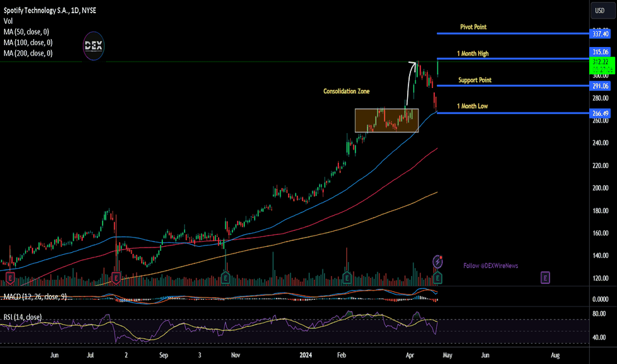
Task: Click the 315.06 price label
Action: click(600, 52)
